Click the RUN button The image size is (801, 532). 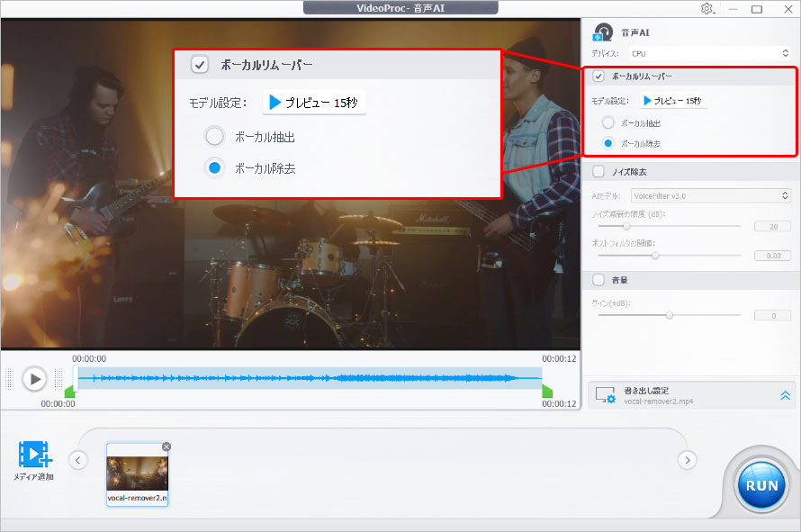[760, 483]
